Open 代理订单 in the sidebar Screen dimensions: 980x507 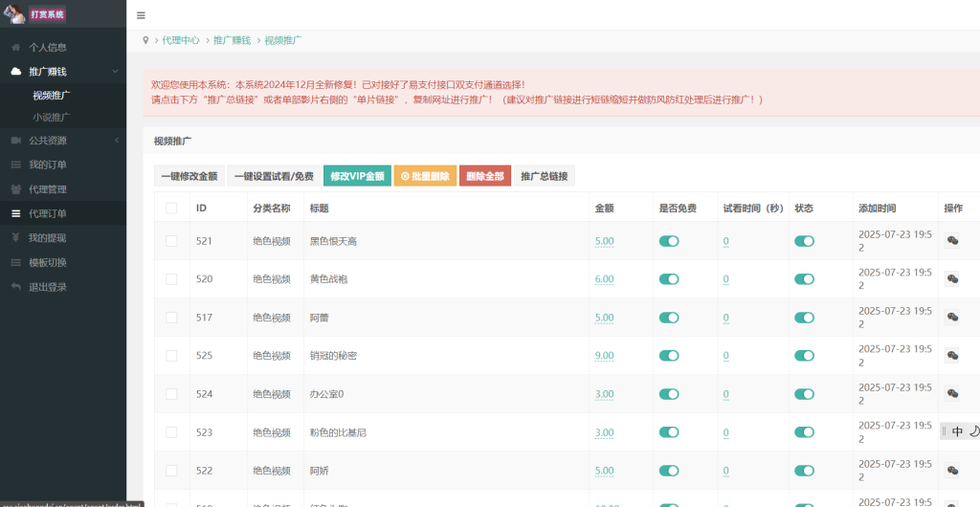pyautogui.click(x=48, y=213)
